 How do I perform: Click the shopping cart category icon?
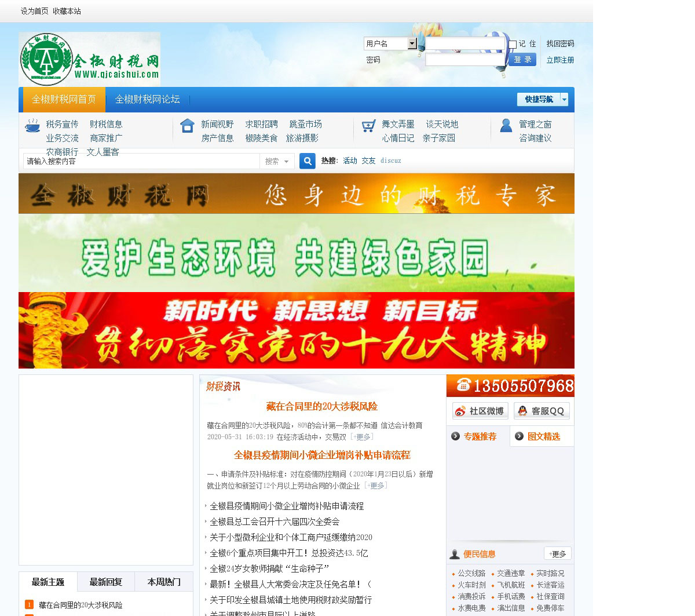[x=368, y=126]
